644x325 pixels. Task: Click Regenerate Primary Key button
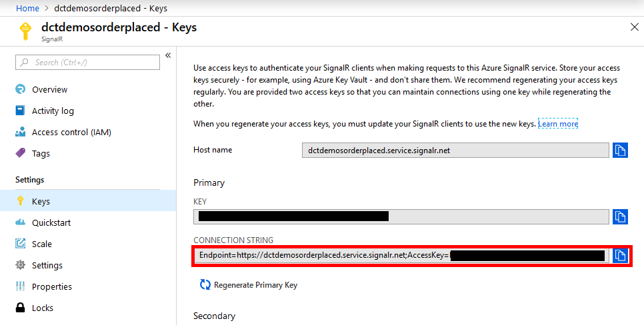(x=249, y=285)
